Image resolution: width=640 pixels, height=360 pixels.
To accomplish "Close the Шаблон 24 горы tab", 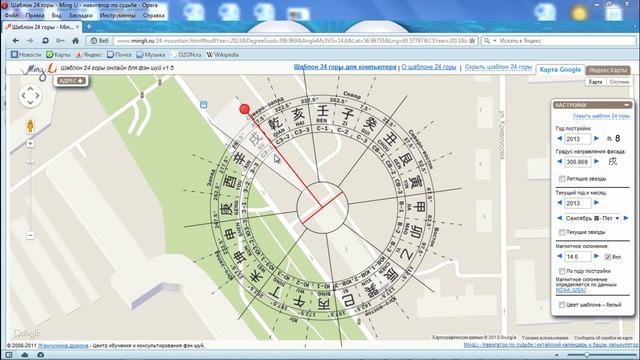I will coord(78,27).
